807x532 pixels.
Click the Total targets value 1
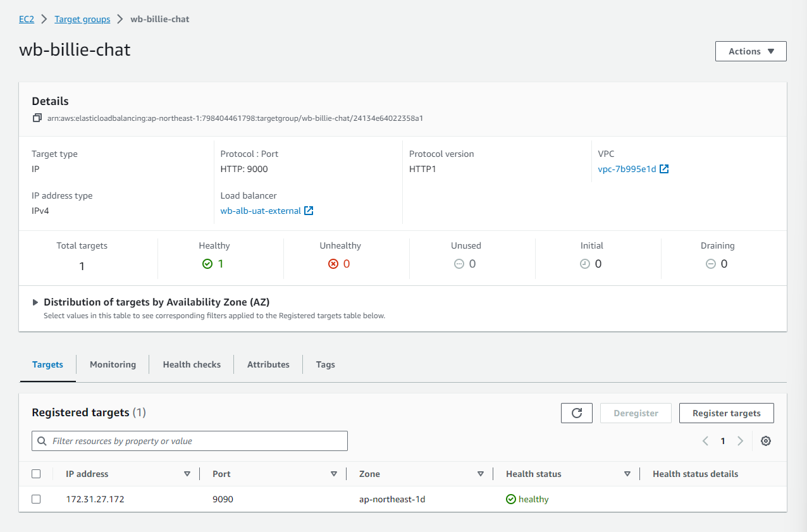[82, 266]
